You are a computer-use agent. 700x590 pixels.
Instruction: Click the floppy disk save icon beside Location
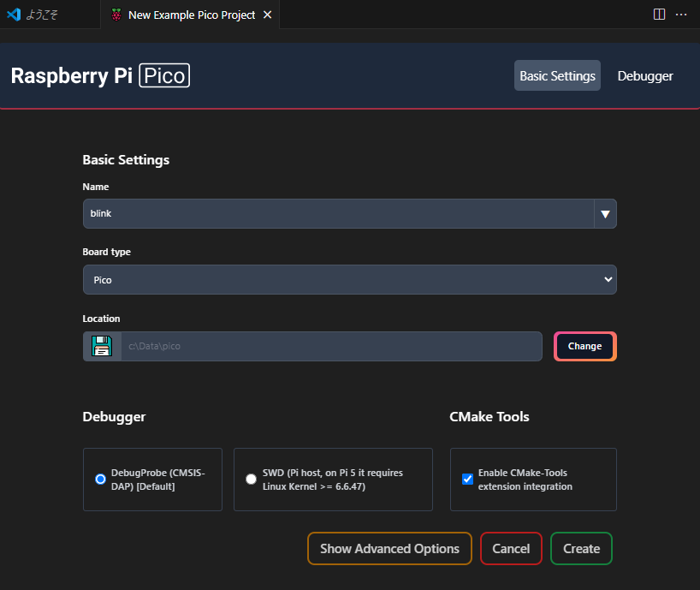coord(102,346)
